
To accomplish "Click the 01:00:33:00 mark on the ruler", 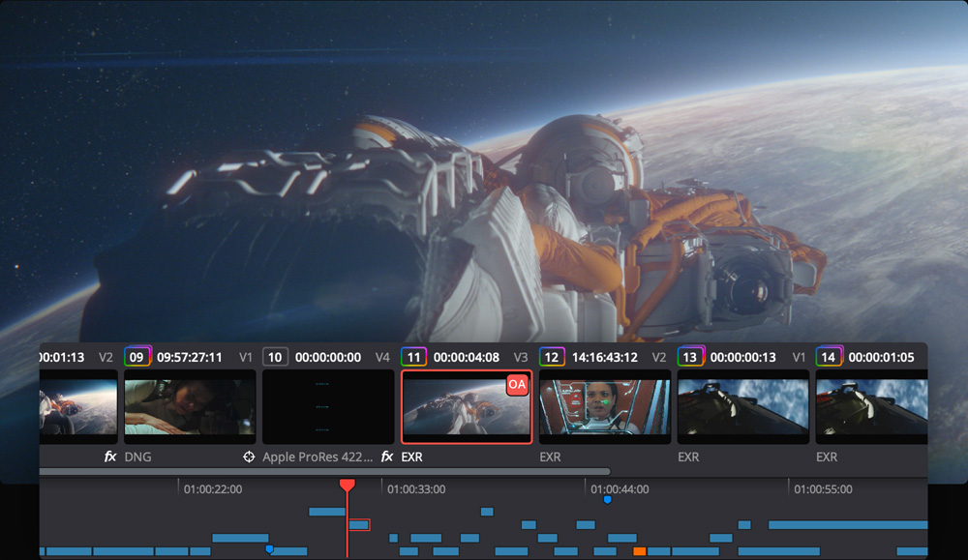I will point(415,489).
